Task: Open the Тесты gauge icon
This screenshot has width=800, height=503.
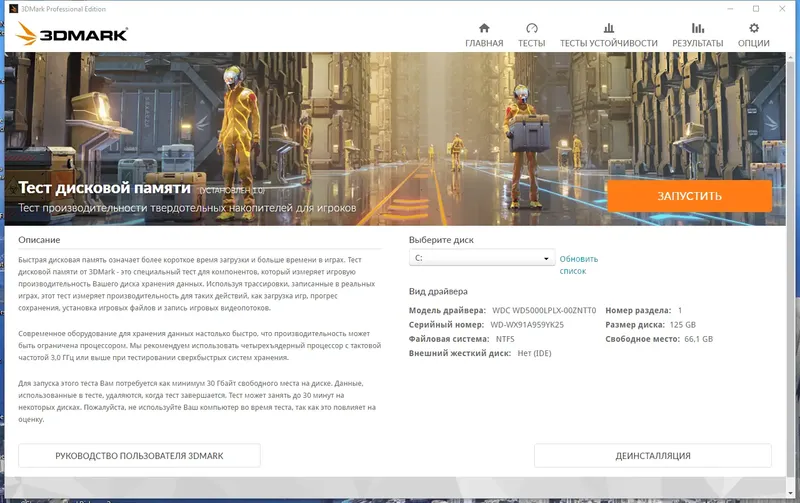Action: pyautogui.click(x=532, y=28)
